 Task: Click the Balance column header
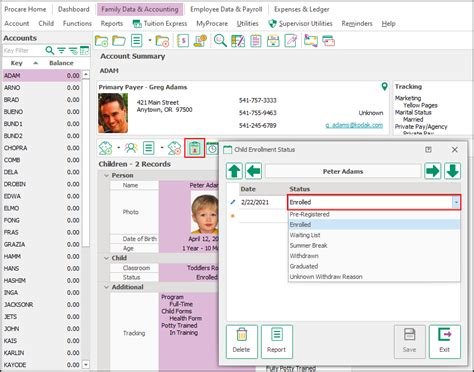61,63
